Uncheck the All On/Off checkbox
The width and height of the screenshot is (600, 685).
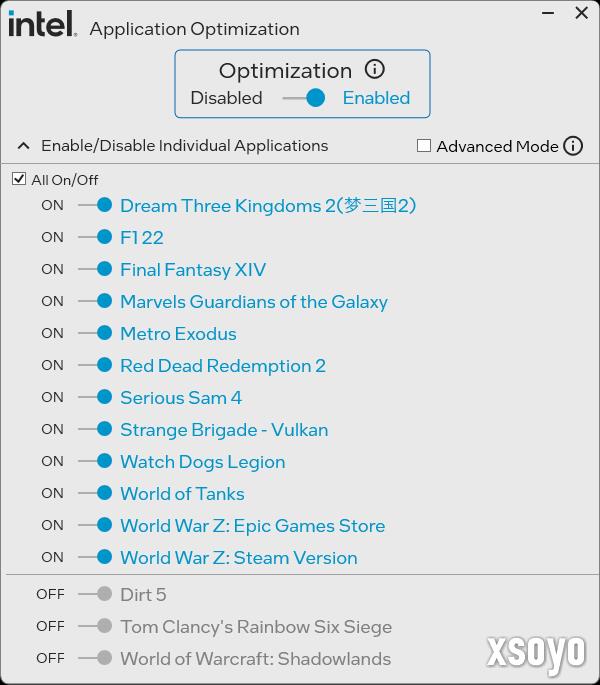tap(19, 179)
